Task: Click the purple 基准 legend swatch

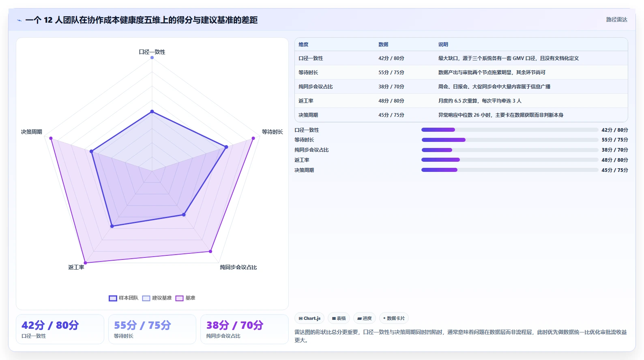Action: (x=179, y=298)
